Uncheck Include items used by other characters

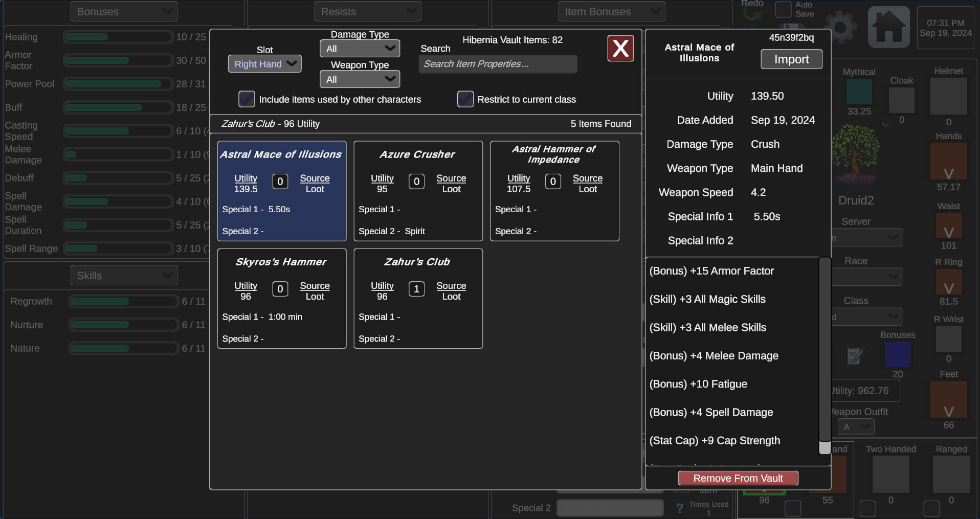tap(246, 99)
